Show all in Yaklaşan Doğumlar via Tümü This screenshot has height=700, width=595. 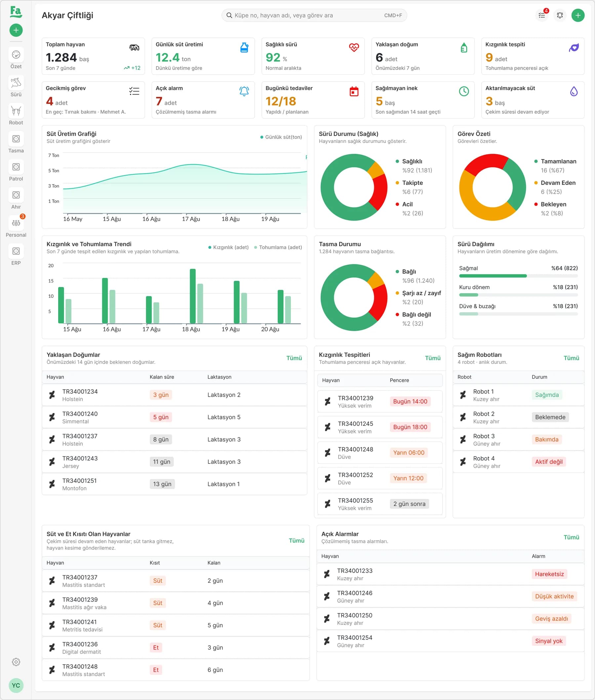coord(294,358)
